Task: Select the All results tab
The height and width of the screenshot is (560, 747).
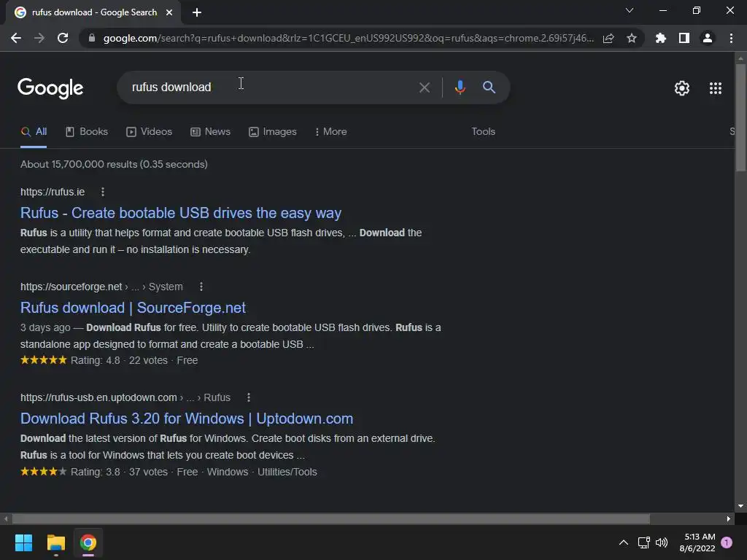Action: pos(34,131)
